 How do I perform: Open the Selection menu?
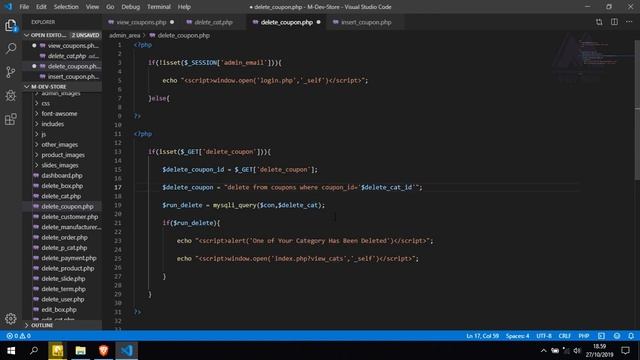66,7
